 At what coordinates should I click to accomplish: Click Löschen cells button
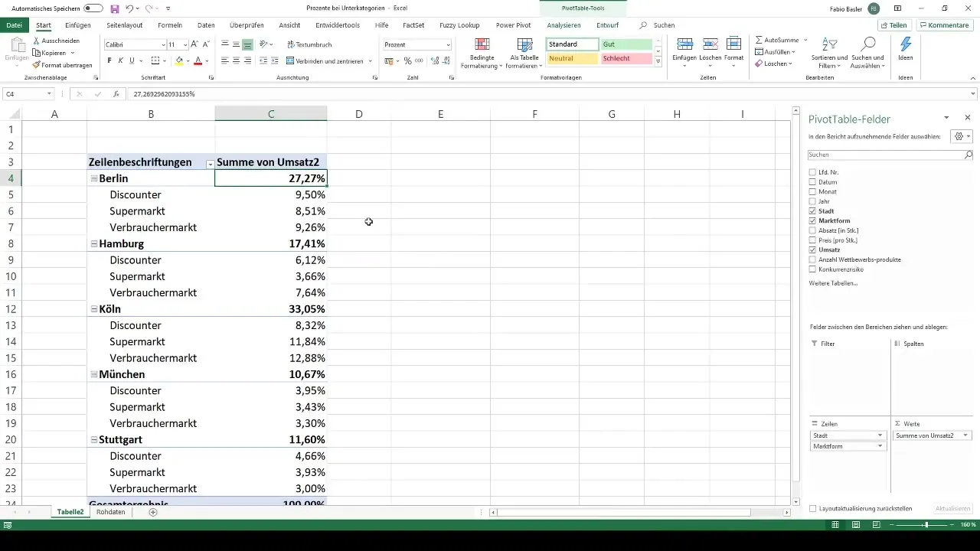(x=710, y=51)
